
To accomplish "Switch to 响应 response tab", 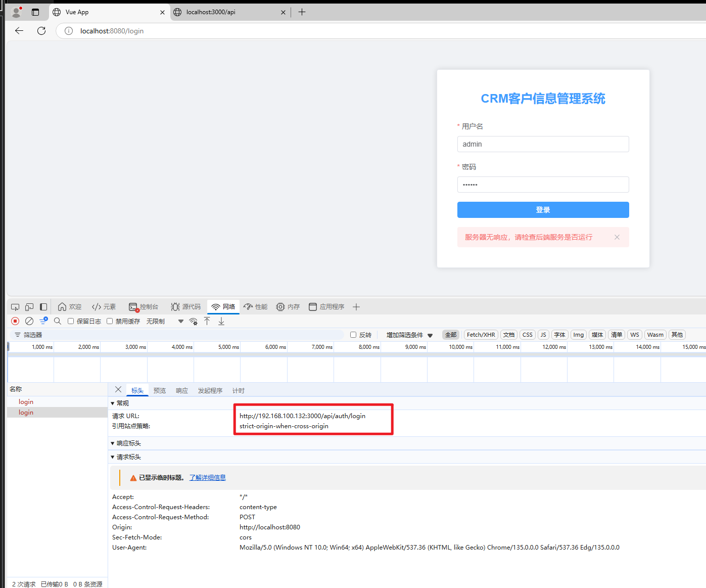I will tap(182, 390).
